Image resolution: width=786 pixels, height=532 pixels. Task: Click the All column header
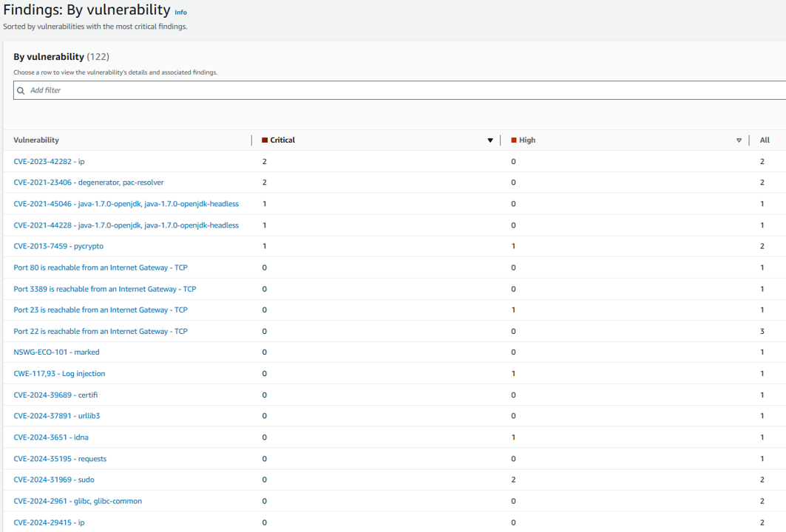pyautogui.click(x=765, y=140)
